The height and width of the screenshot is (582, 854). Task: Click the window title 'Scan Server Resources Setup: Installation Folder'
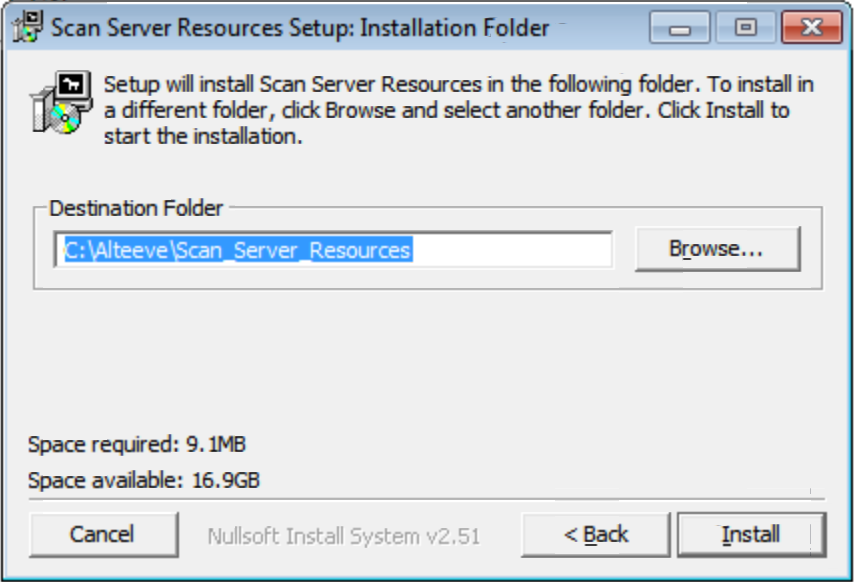[x=300, y=27]
